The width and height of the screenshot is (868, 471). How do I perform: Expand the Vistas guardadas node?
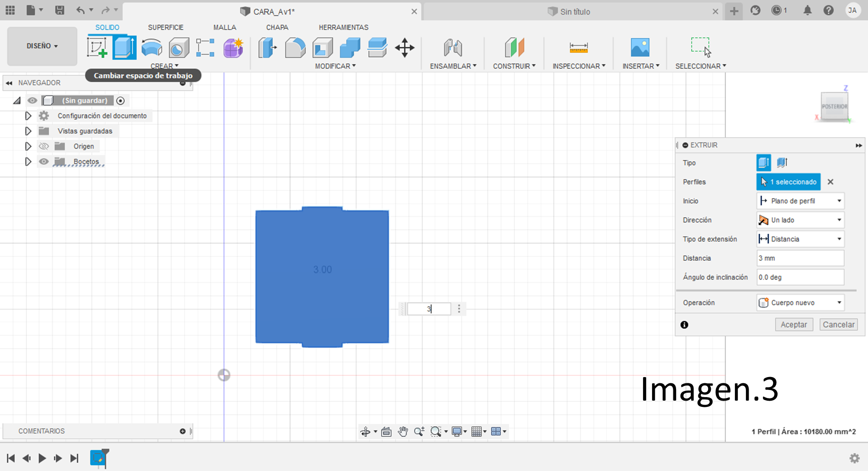(28, 131)
